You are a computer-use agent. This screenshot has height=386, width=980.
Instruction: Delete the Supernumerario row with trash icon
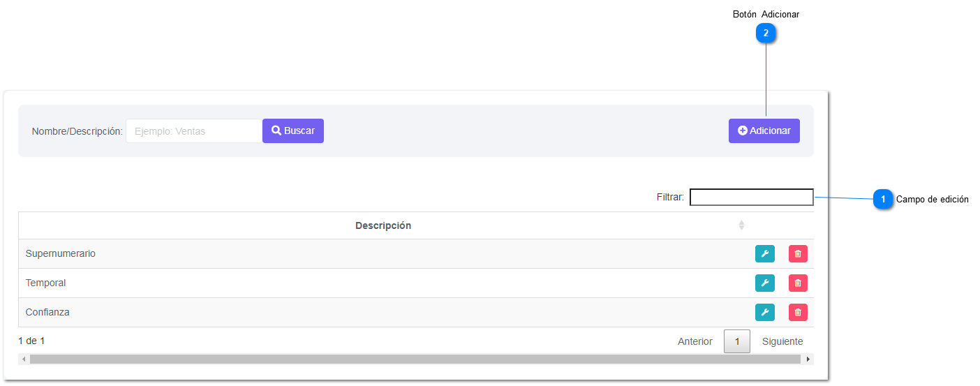click(x=798, y=254)
